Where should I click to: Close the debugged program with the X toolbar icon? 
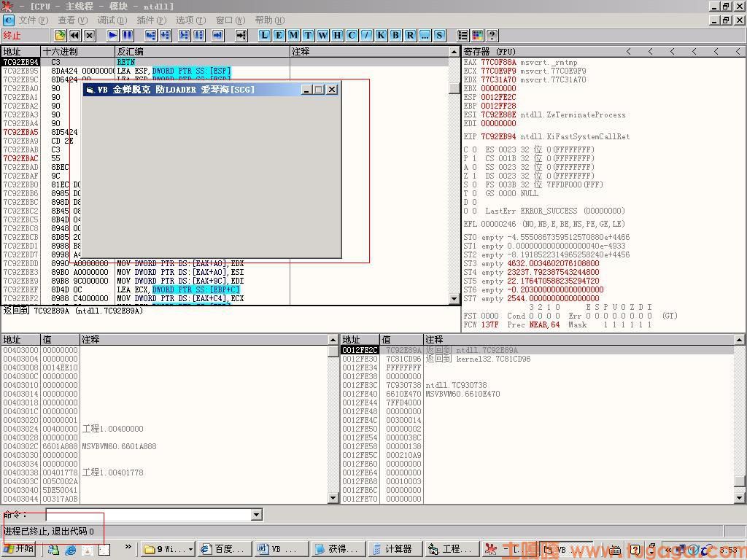click(90, 35)
